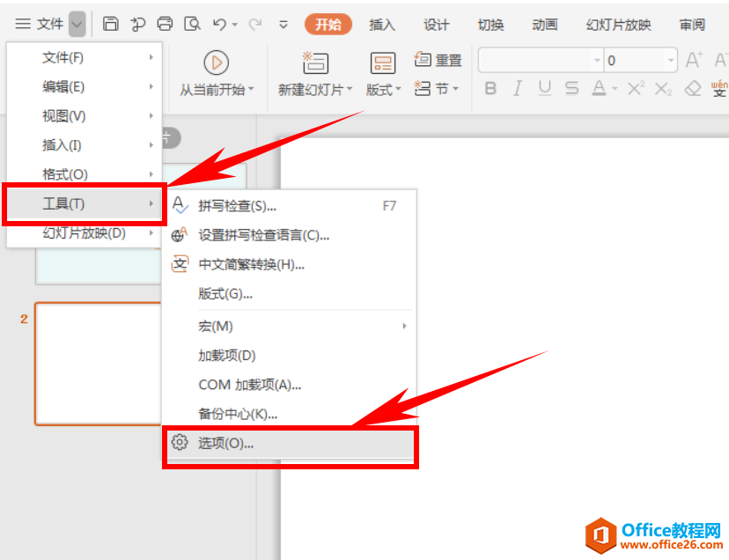This screenshot has width=729, height=560.
Task: Open the quick access toolbar customize chevron
Action: click(283, 26)
